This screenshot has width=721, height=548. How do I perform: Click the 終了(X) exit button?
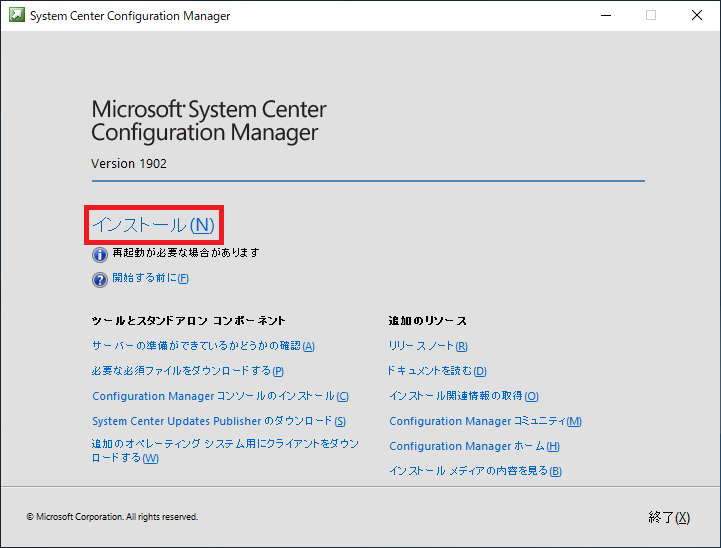[669, 517]
